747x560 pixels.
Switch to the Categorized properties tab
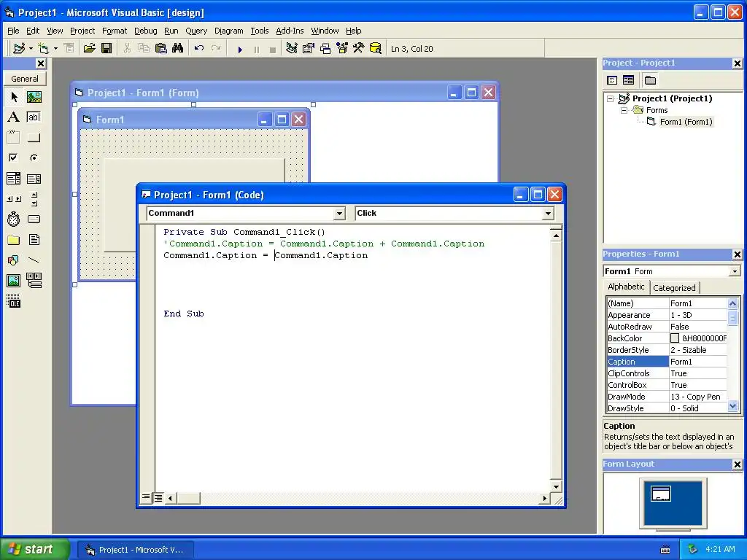click(x=673, y=287)
